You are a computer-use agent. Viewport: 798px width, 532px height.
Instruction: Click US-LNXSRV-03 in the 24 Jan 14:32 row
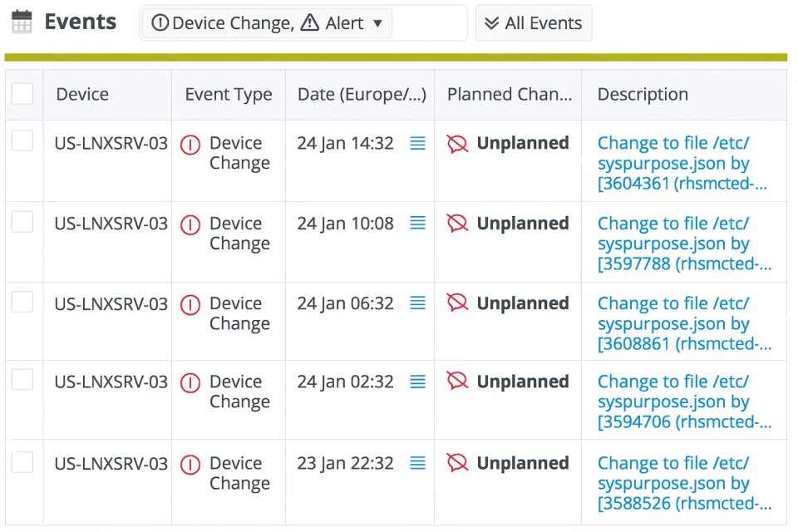[x=111, y=144]
